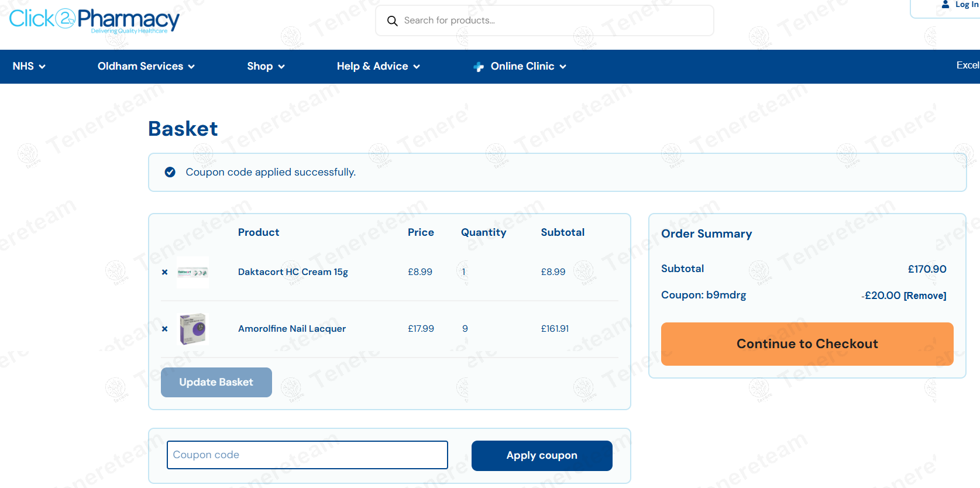Open the Shop dropdown menu
Screen dimensions: 980x488
click(266, 67)
